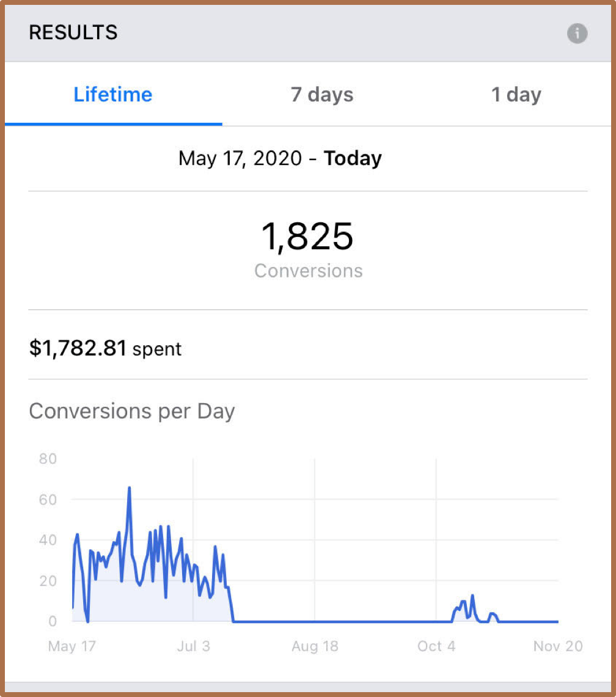Image resolution: width=616 pixels, height=697 pixels.
Task: Click the 80 y-axis label
Action: tap(48, 459)
